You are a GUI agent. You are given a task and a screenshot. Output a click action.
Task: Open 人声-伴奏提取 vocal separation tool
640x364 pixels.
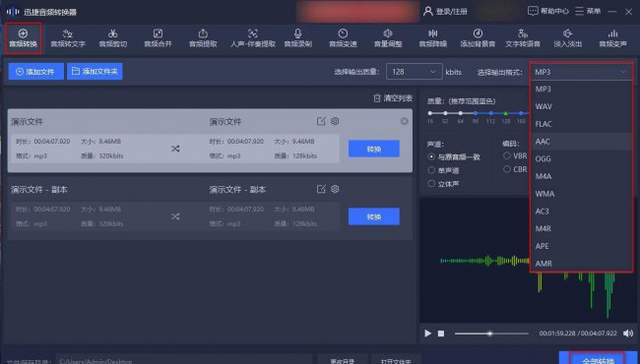pos(253,38)
